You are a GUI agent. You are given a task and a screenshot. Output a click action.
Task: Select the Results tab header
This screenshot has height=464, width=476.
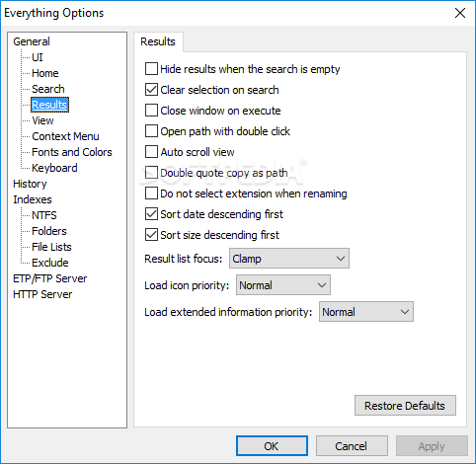tap(158, 41)
